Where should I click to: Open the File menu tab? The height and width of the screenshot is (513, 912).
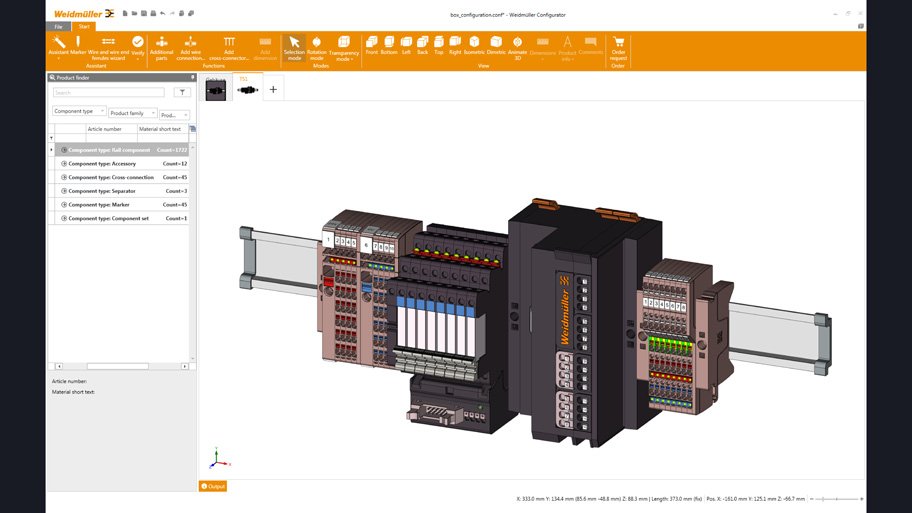click(x=58, y=27)
